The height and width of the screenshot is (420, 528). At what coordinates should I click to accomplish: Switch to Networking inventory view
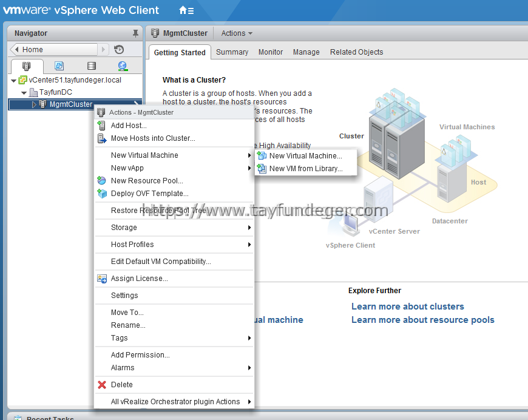pyautogui.click(x=123, y=66)
